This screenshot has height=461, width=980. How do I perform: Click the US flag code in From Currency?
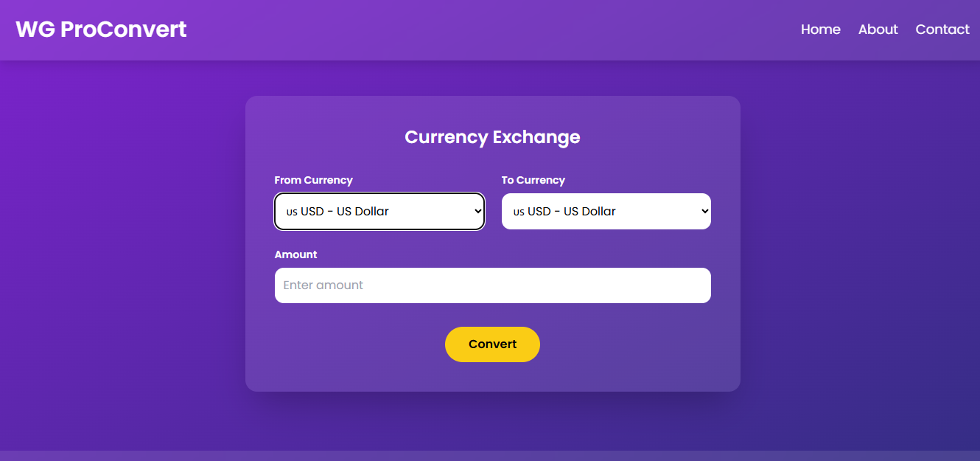292,212
